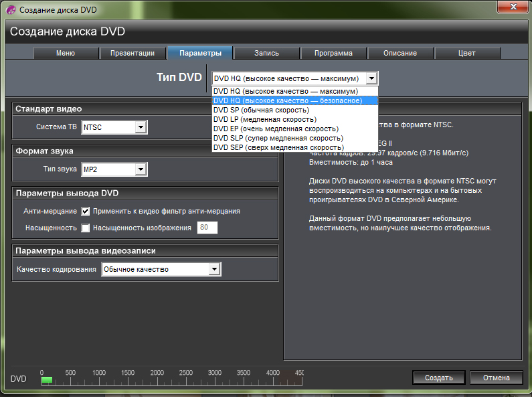Collapse the Тип DVD dropdown arrow
The width and height of the screenshot is (532, 397).
pos(372,78)
